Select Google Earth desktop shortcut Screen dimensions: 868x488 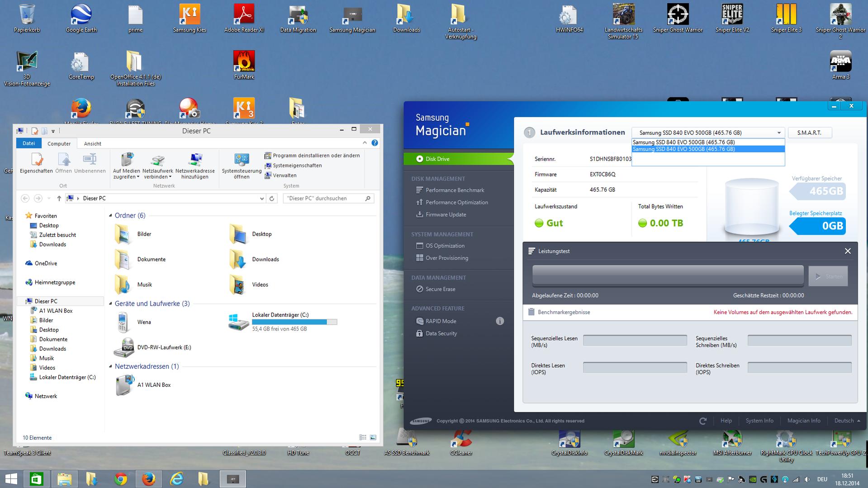(x=81, y=19)
